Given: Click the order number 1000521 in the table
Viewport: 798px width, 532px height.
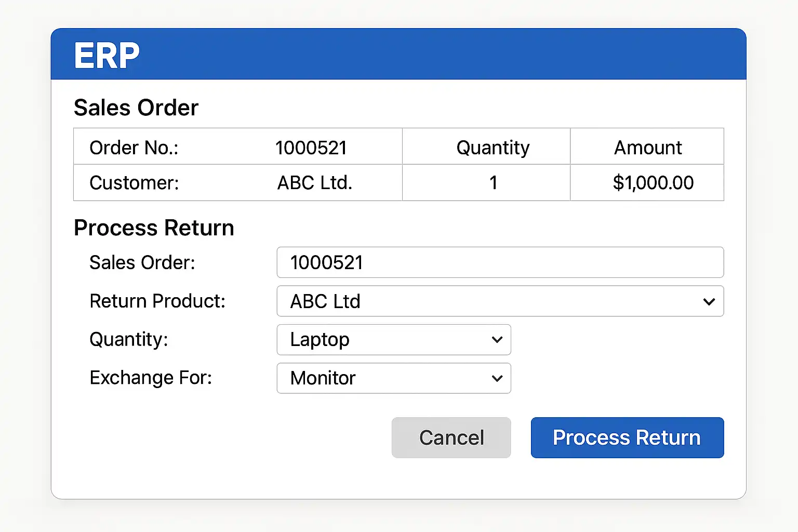Looking at the screenshot, I should pyautogui.click(x=311, y=148).
